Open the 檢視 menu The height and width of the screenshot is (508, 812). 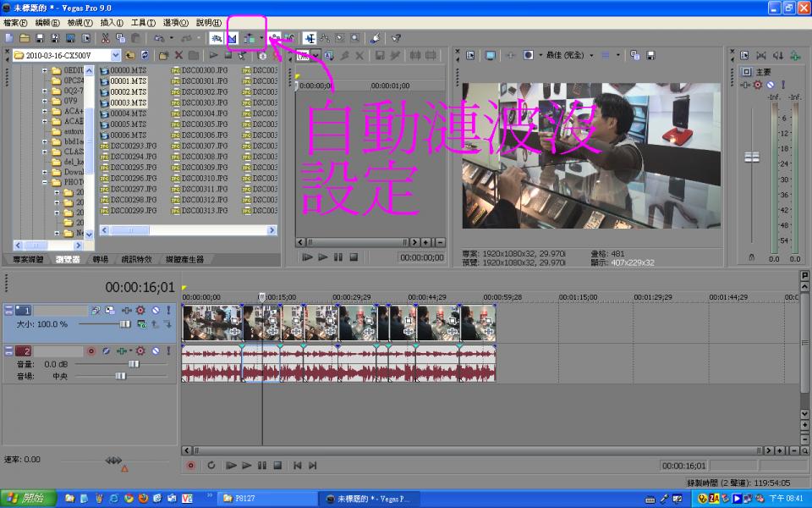coord(80,23)
